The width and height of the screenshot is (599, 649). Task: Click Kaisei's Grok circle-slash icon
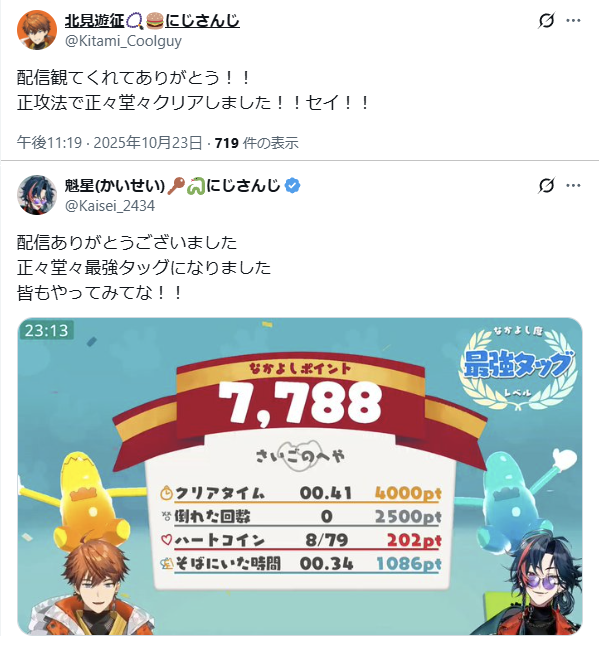[546, 185]
